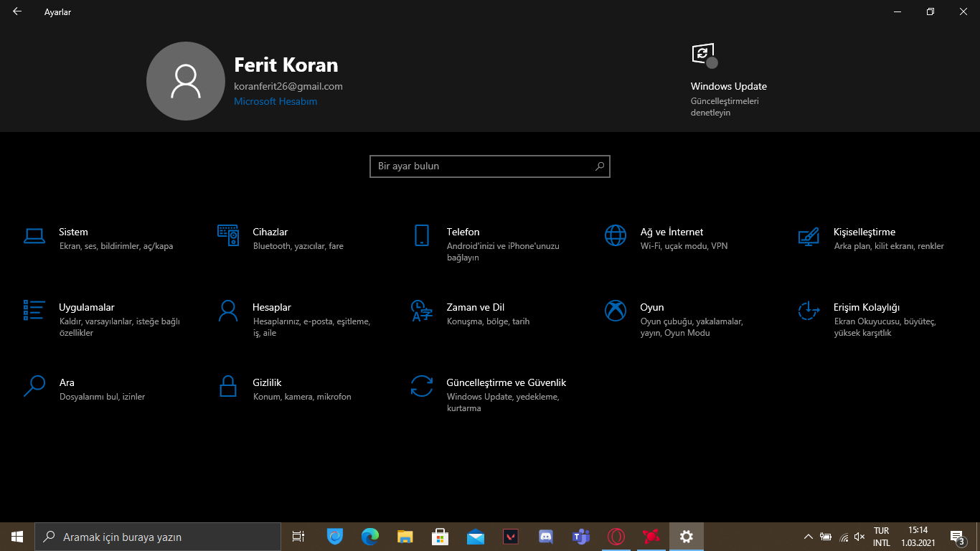Viewport: 980px width, 551px height.
Task: Open the Ara search settings category
Action: pyautogui.click(x=67, y=383)
